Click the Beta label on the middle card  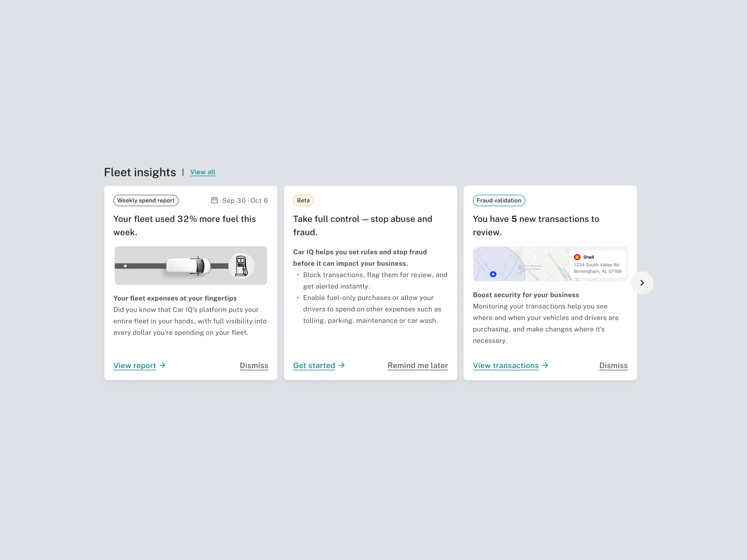click(x=303, y=200)
